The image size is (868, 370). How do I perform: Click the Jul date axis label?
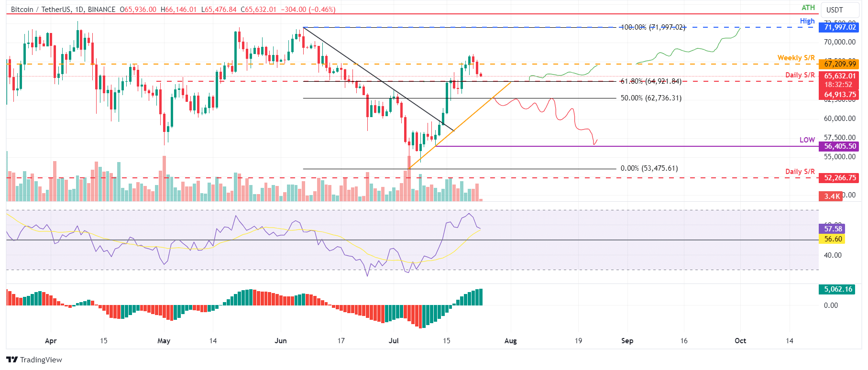394,341
